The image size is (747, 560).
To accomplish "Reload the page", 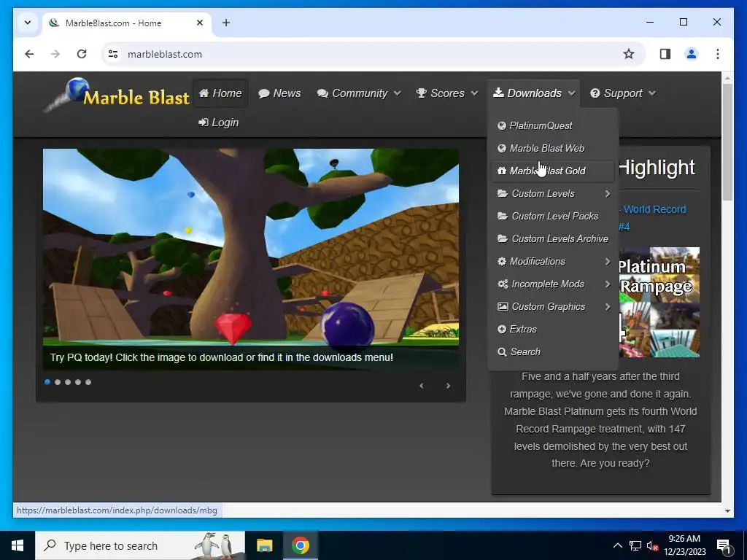I will (82, 54).
